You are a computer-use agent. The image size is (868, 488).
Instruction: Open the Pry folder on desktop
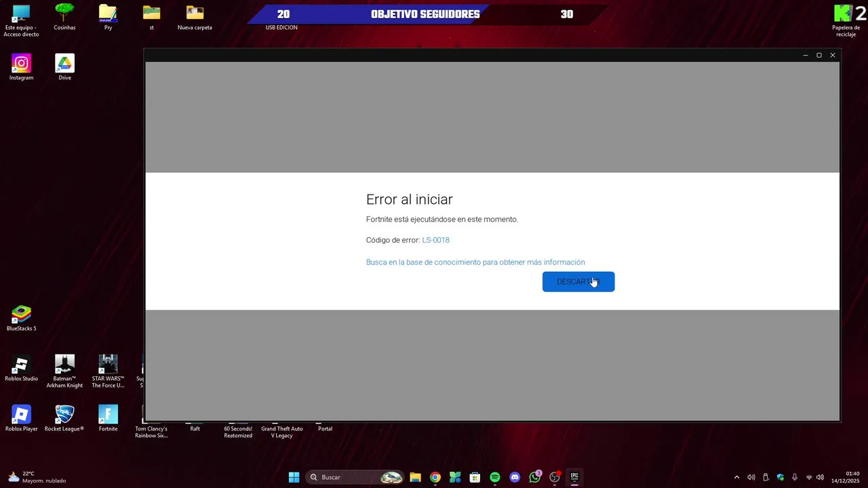pyautogui.click(x=108, y=17)
